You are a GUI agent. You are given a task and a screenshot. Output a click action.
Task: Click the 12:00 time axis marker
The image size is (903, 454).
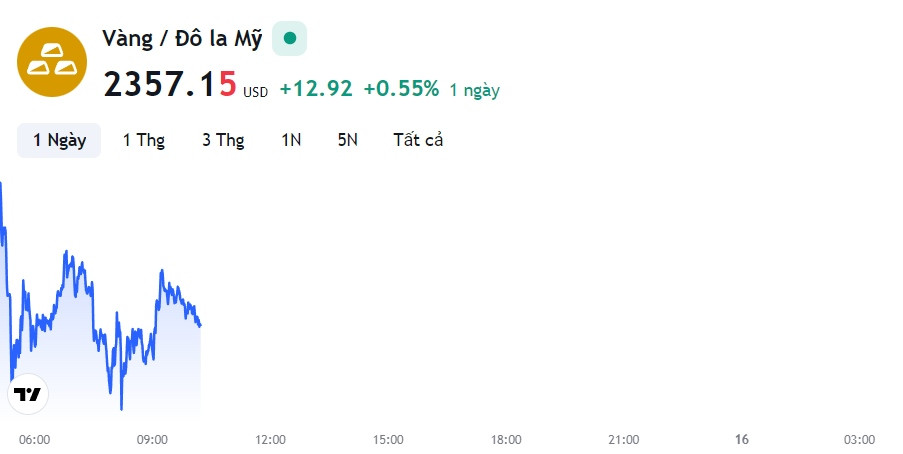tap(270, 440)
